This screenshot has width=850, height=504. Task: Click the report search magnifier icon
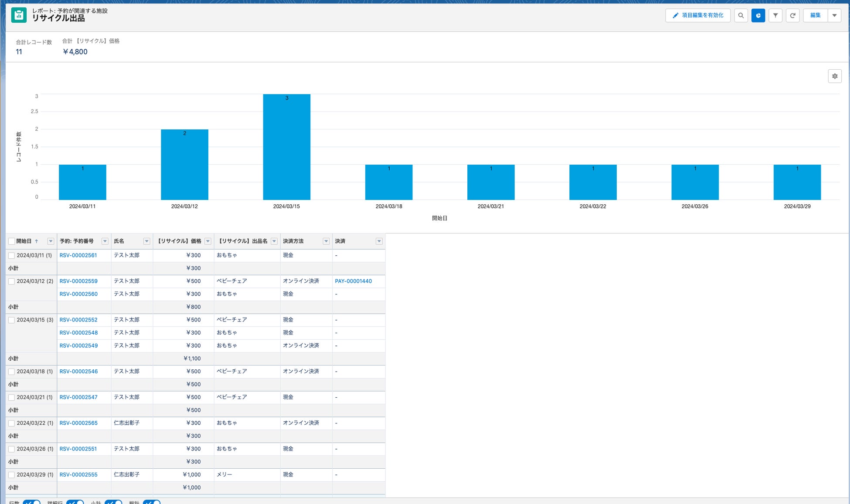pos(741,15)
